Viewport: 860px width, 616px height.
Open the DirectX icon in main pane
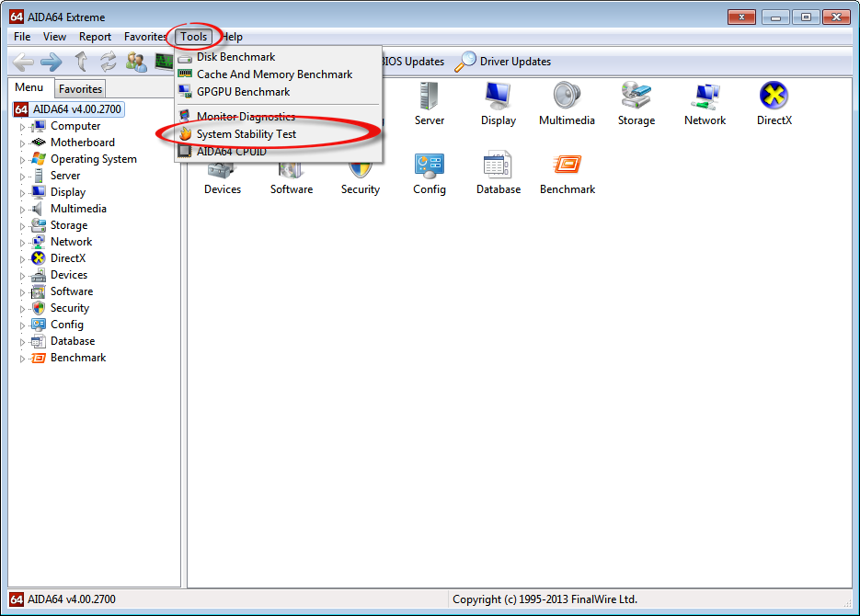pyautogui.click(x=774, y=104)
